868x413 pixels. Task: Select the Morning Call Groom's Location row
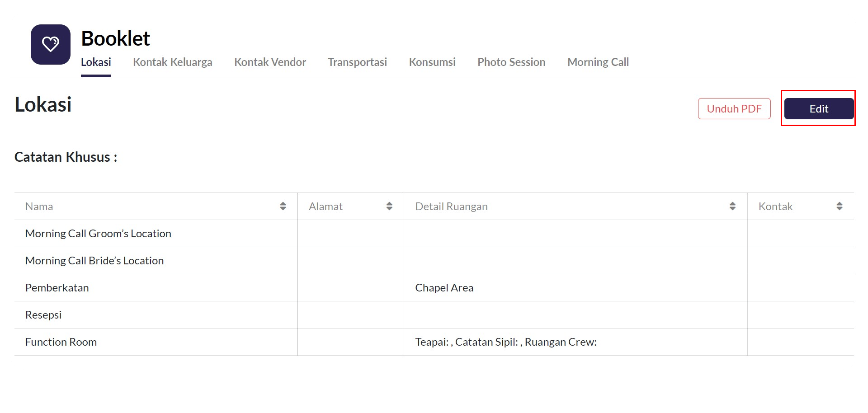[x=98, y=234]
